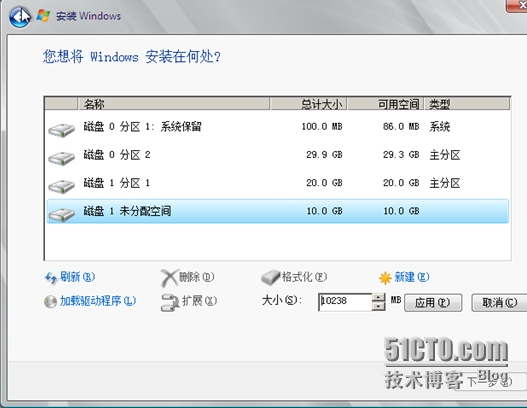The height and width of the screenshot is (408, 527).
Task: Click total size 10.0 GB of unallocated space
Action: pyautogui.click(x=324, y=211)
